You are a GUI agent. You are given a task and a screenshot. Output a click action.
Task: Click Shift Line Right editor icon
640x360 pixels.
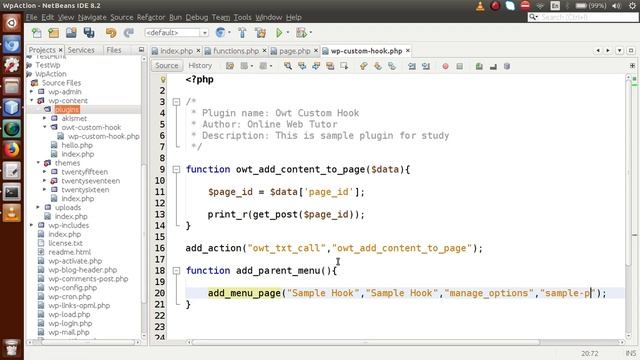point(426,66)
